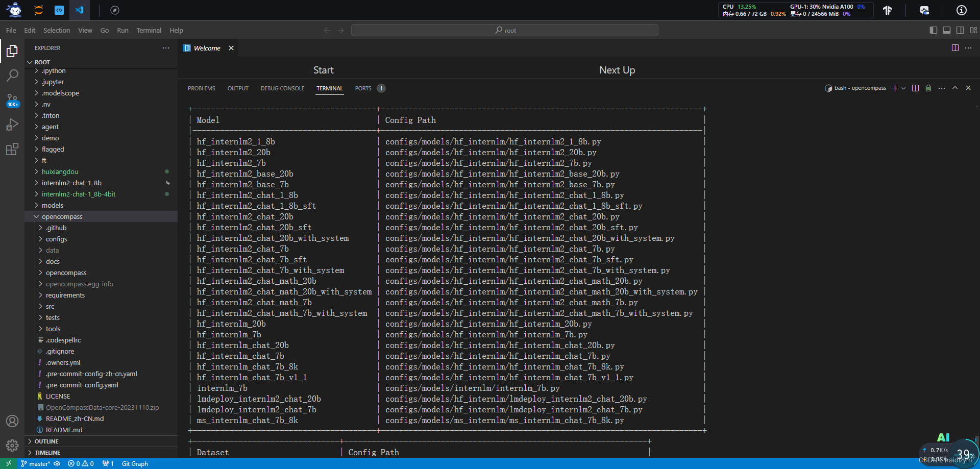Expand the configs folder
The height and width of the screenshot is (469, 980).
[102, 239]
